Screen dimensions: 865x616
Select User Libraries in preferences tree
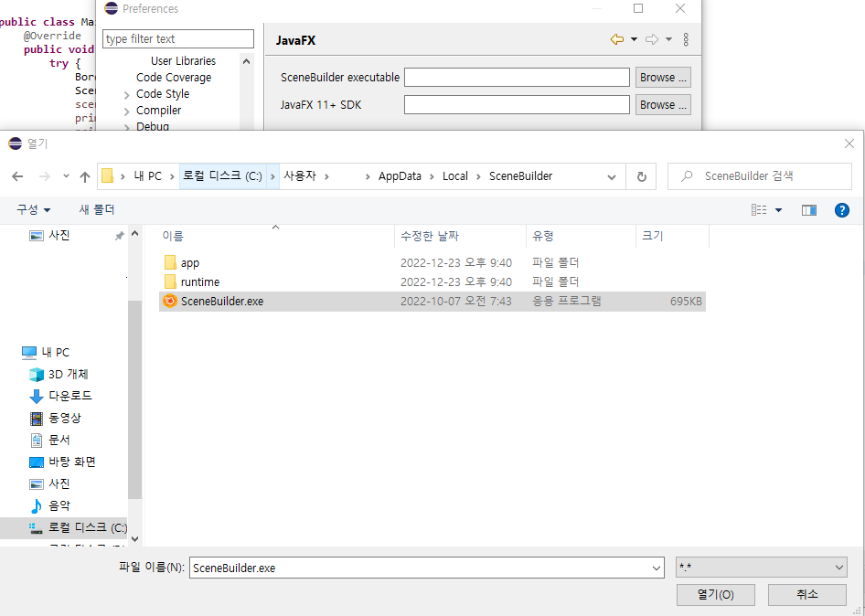point(183,60)
